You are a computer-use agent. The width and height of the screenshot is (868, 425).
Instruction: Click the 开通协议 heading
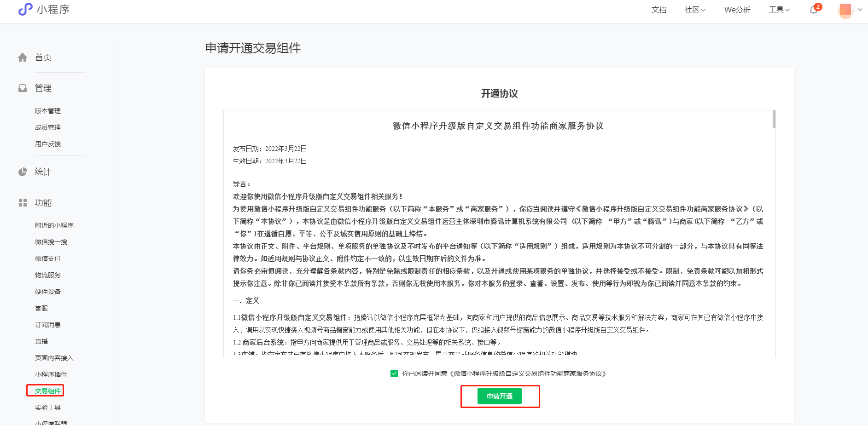coord(500,94)
